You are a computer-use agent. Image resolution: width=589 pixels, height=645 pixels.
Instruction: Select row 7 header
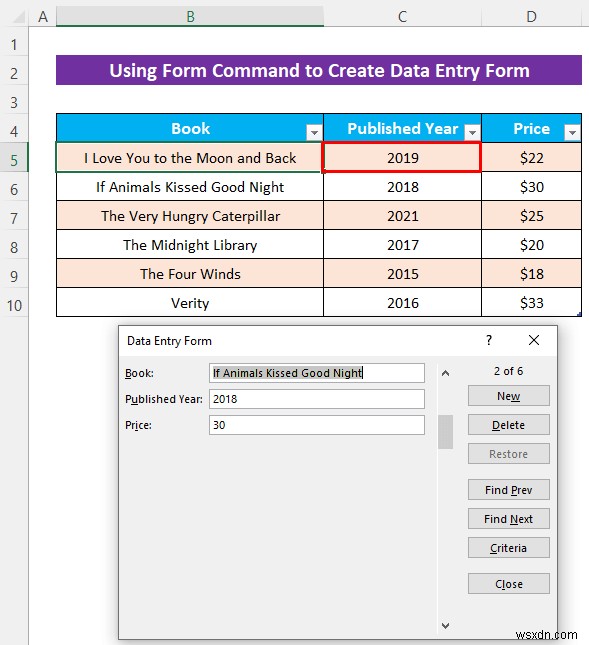(14, 218)
